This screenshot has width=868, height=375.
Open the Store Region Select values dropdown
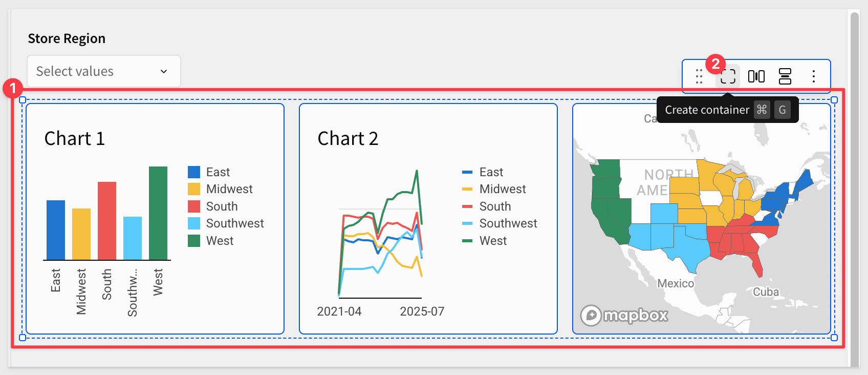[104, 71]
